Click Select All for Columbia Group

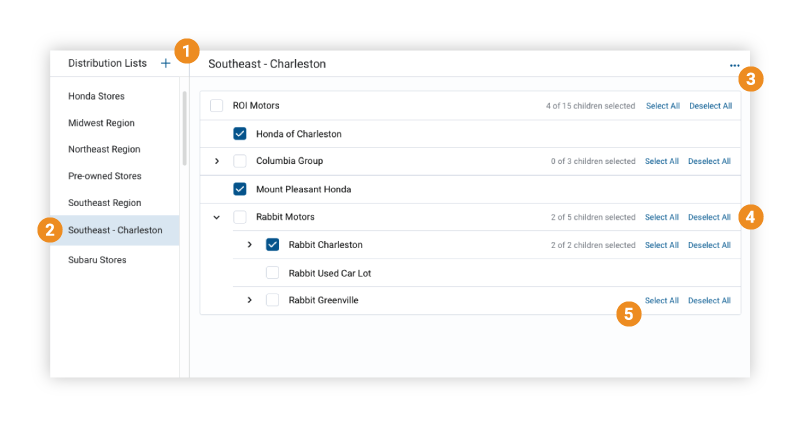662,161
